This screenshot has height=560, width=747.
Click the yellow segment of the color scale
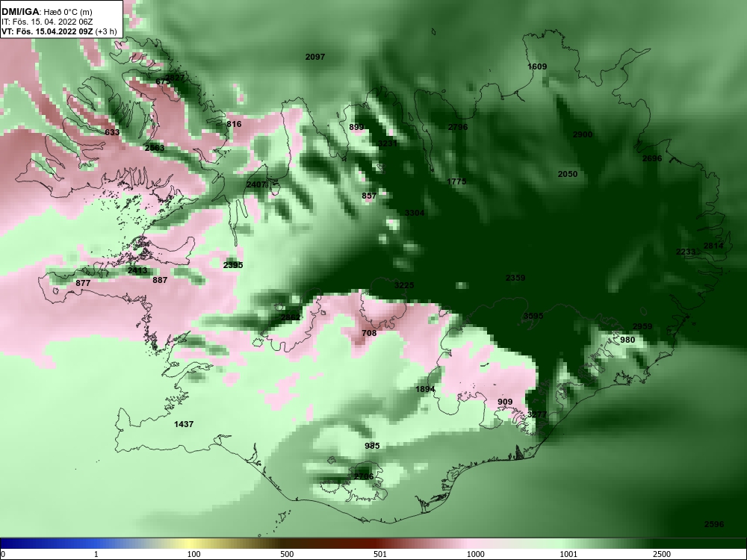[x=190, y=544]
